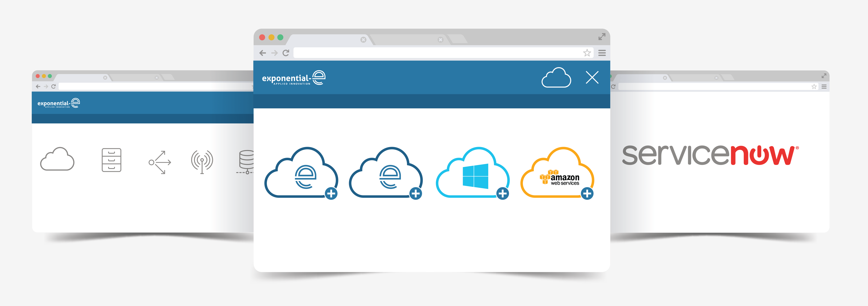Click red close dot in center browser
The width and height of the screenshot is (868, 306).
(262, 37)
